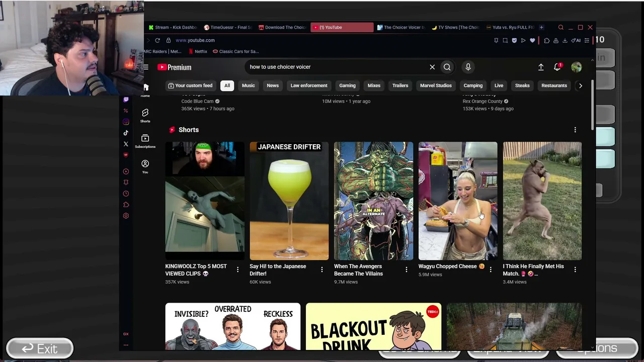Run the search with the magnifier button
Screen dimensions: 644x362
(447, 67)
